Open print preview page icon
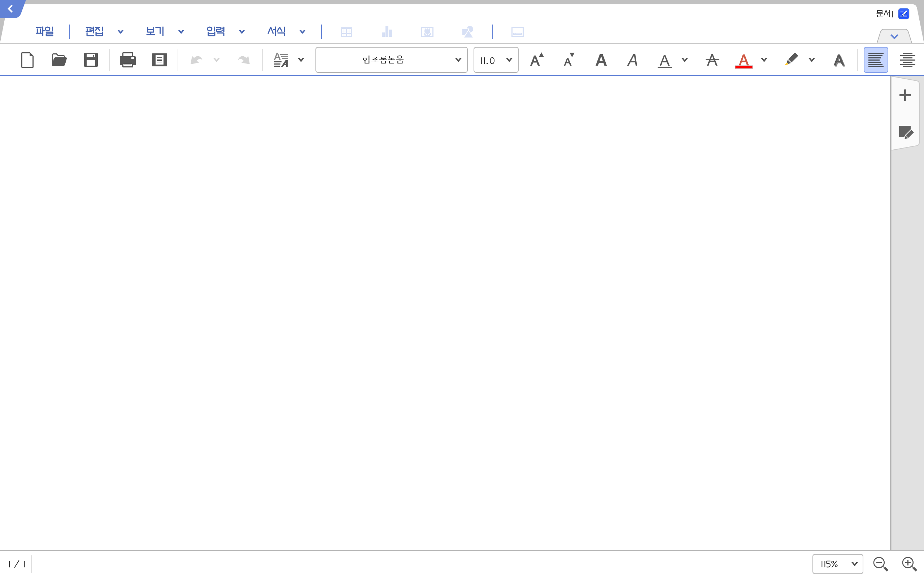Image resolution: width=924 pixels, height=577 pixels. click(x=159, y=60)
